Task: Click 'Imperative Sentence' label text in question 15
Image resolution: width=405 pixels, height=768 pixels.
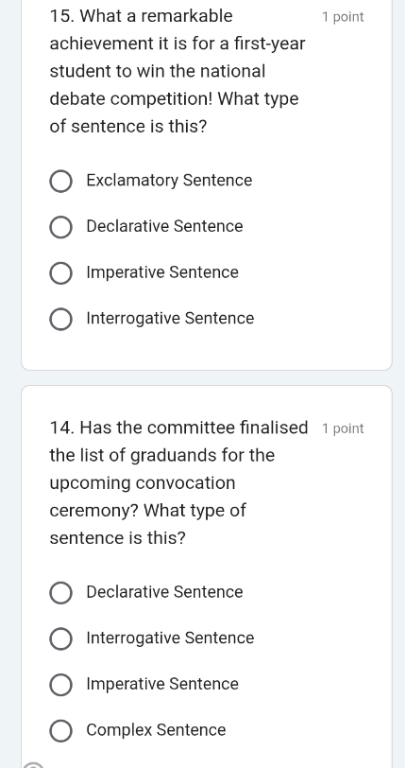Action: (162, 272)
